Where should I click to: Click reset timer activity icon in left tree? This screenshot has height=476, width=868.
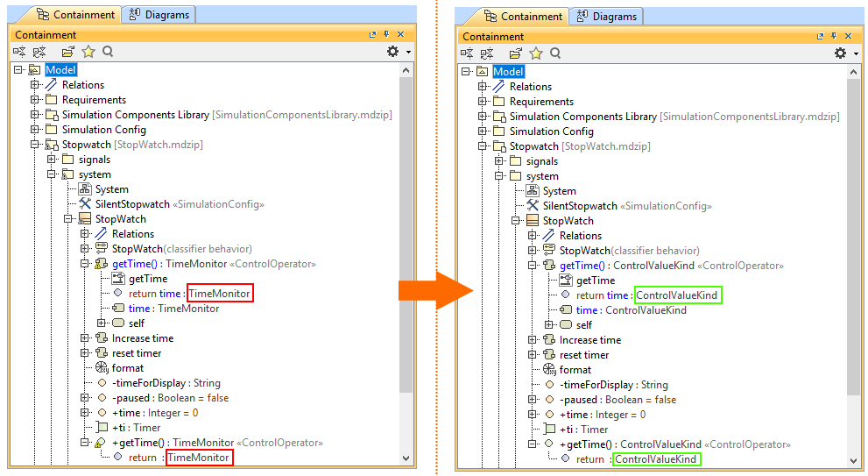(x=102, y=353)
